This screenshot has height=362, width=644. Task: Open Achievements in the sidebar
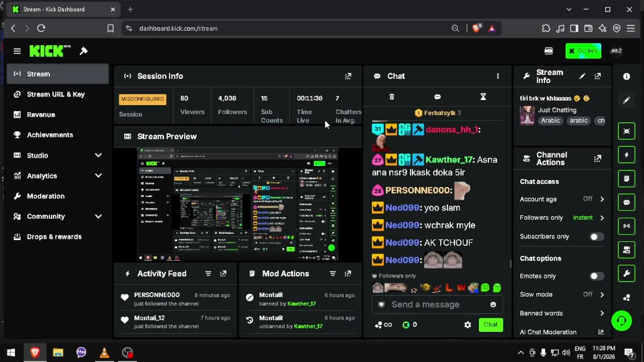point(58,135)
